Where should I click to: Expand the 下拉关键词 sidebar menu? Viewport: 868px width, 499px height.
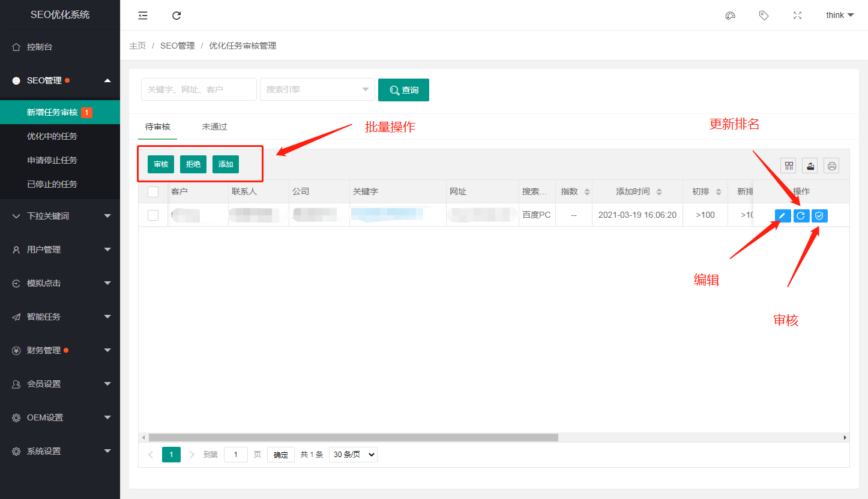tap(60, 216)
